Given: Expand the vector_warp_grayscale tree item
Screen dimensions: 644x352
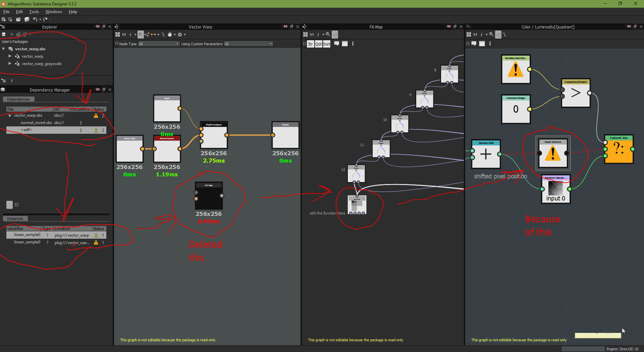Looking at the screenshot, I should point(10,64).
